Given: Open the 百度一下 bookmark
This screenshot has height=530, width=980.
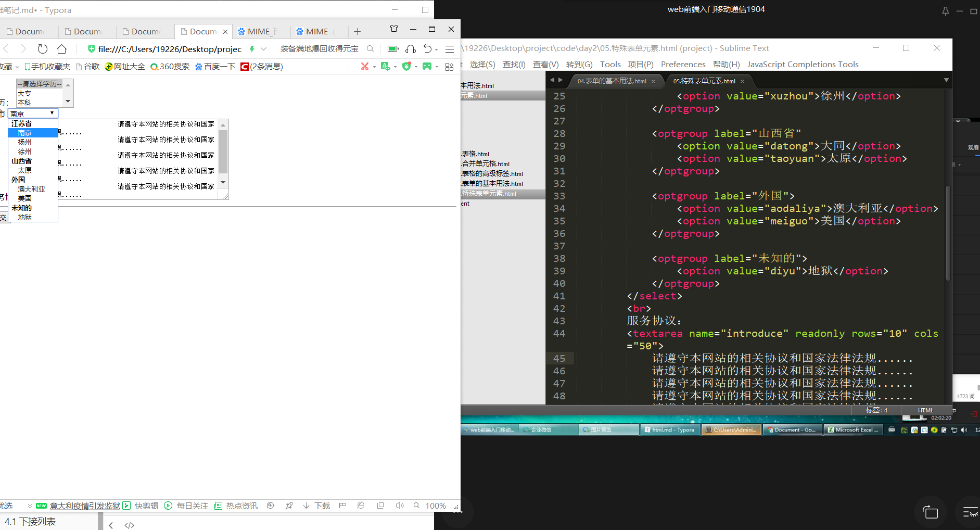Looking at the screenshot, I should (215, 67).
